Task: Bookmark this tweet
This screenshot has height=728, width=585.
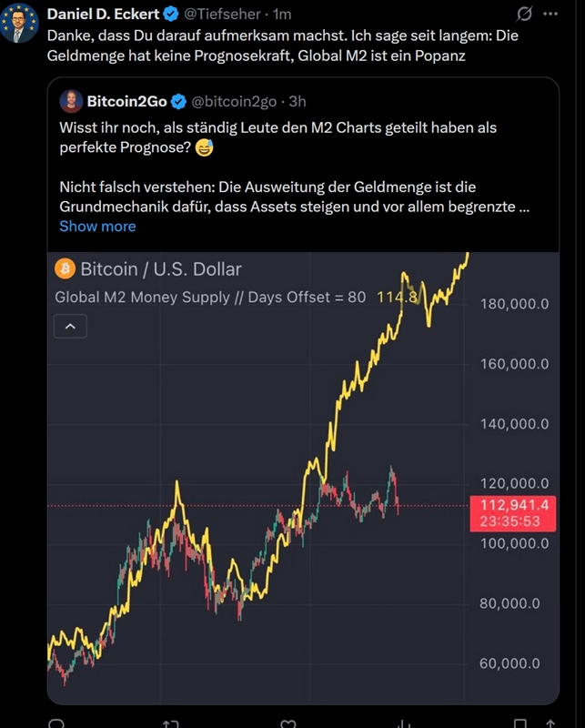Action: coord(519,724)
